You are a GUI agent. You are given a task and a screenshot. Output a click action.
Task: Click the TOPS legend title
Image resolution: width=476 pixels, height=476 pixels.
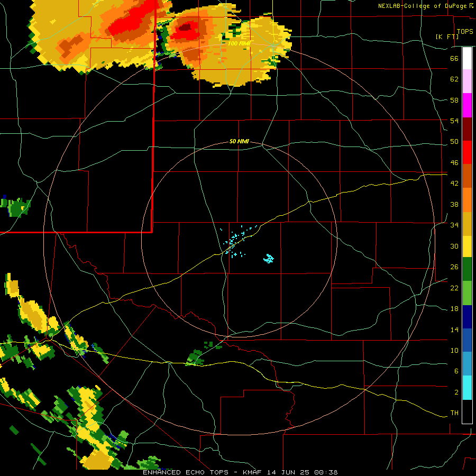coord(465,31)
